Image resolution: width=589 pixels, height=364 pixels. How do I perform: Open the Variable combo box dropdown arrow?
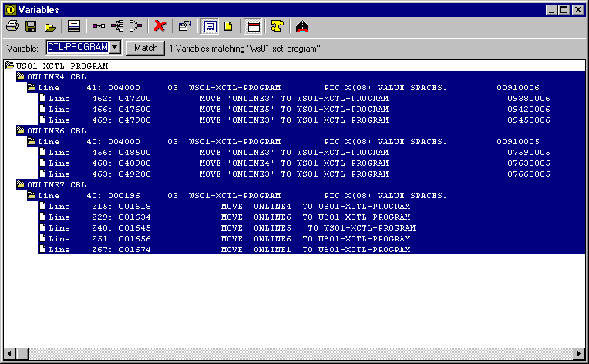pyautogui.click(x=114, y=48)
